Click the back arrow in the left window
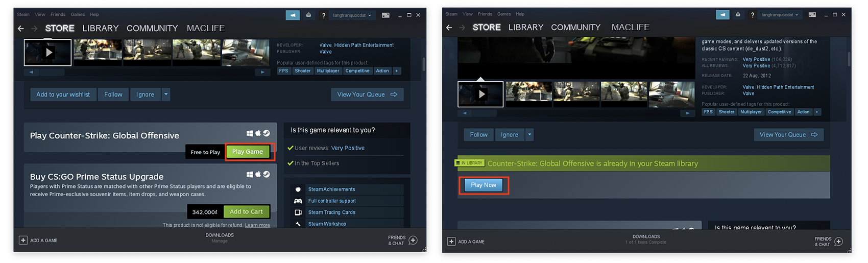 [20, 29]
